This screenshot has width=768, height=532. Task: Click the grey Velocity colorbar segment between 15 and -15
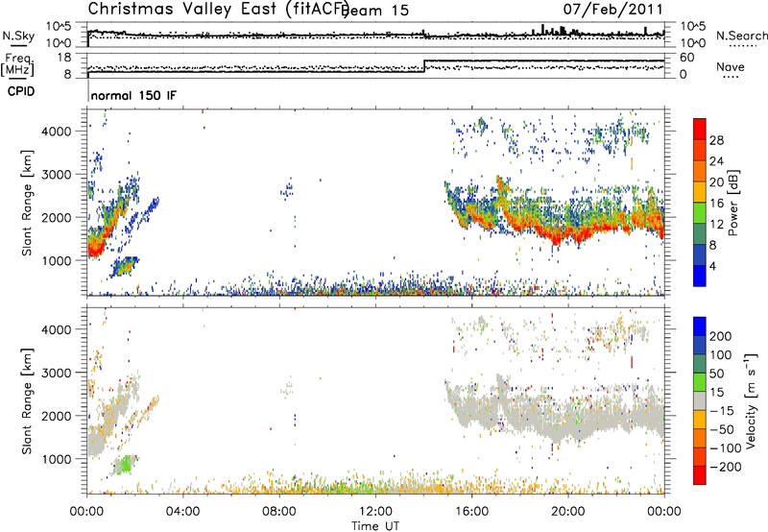pyautogui.click(x=700, y=400)
